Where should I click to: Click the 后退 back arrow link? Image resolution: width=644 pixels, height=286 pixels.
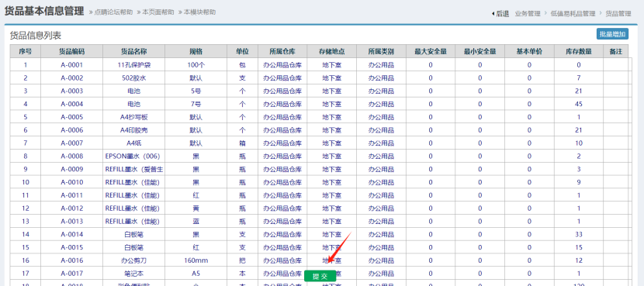[x=500, y=13]
